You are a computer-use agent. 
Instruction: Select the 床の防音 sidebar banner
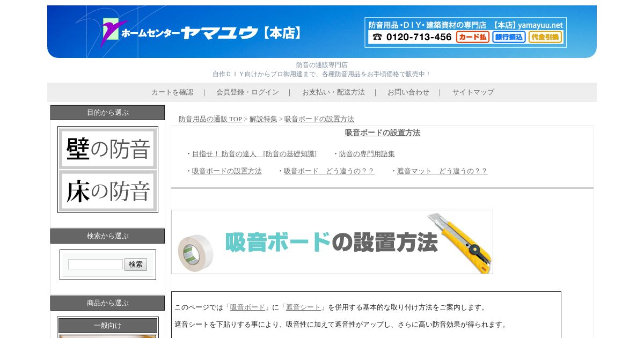click(108, 191)
